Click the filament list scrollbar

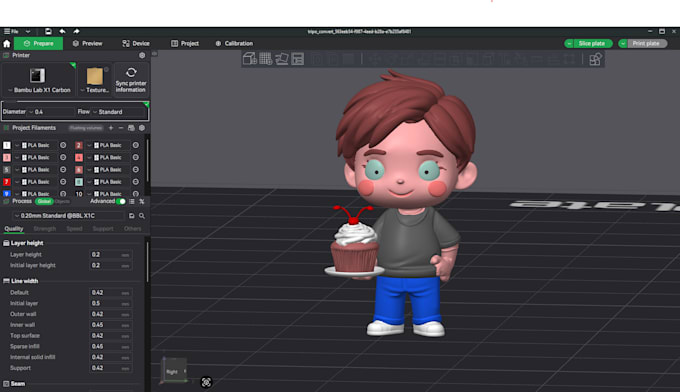(x=147, y=160)
